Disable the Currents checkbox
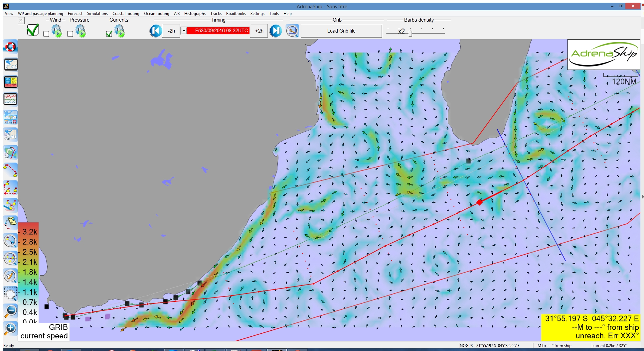Viewport: 644px width, 351px height. pyautogui.click(x=109, y=34)
